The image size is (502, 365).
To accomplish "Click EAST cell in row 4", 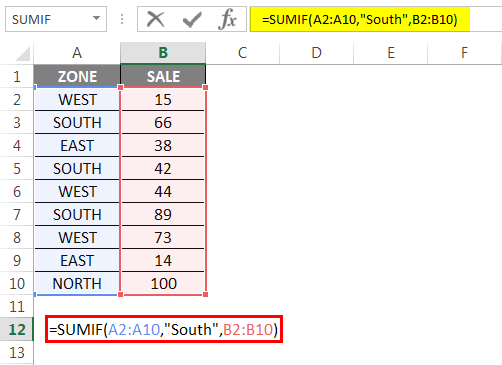I will tap(77, 145).
